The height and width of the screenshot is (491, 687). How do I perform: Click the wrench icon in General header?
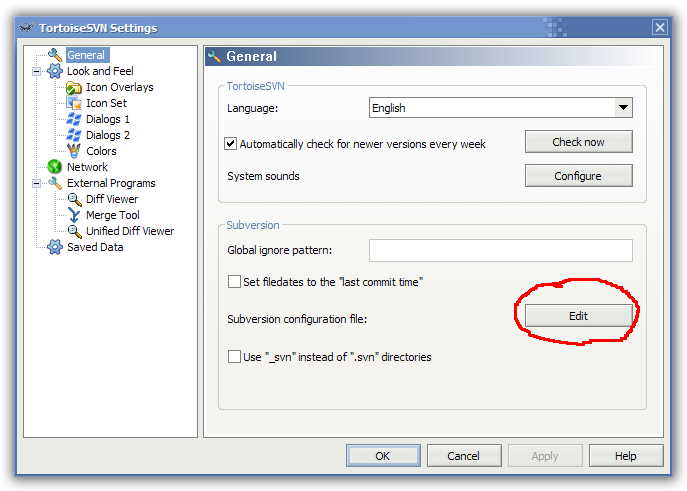(x=214, y=56)
